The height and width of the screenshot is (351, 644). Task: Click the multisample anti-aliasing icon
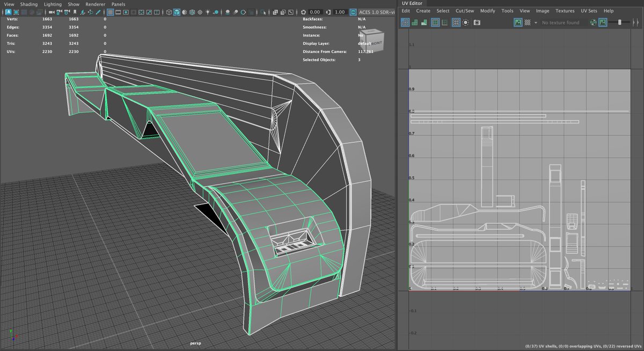tap(243, 12)
